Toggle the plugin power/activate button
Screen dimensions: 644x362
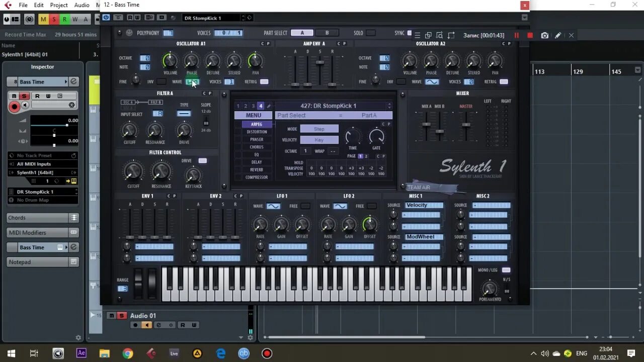(x=106, y=18)
